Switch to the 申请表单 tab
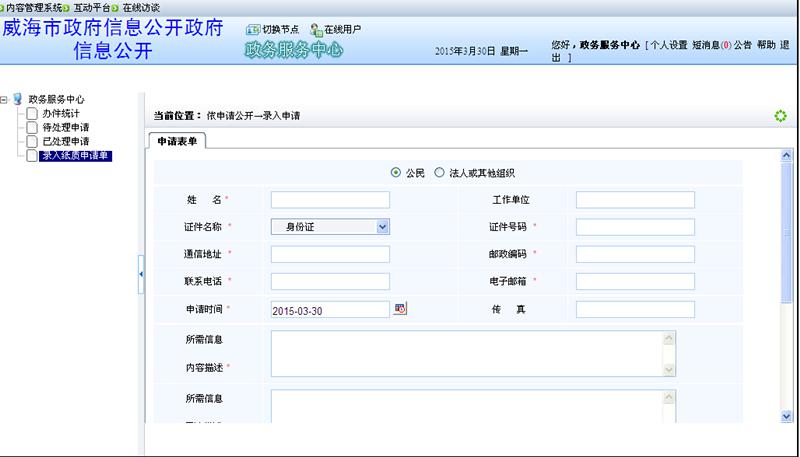Image resolution: width=800 pixels, height=457 pixels. (x=176, y=142)
